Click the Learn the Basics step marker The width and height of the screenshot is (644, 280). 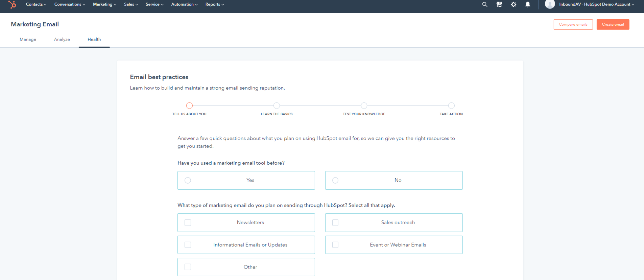tap(277, 106)
